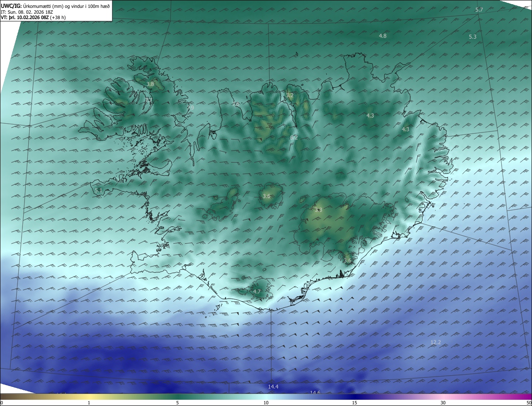Click the legend tick labeled 50
532x406 pixels.
click(x=529, y=403)
